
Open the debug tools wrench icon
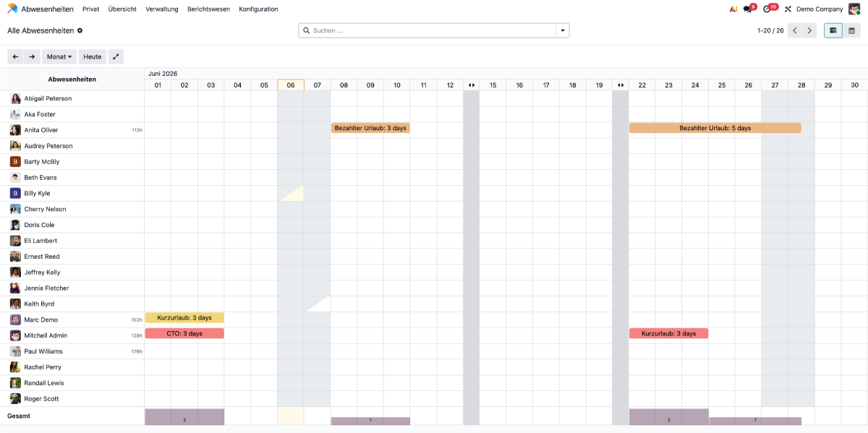(x=788, y=9)
